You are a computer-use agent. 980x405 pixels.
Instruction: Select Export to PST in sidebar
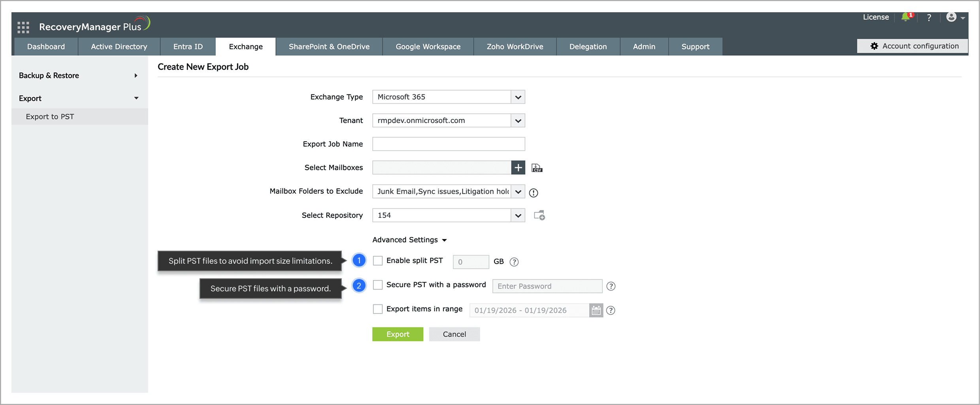(x=79, y=117)
